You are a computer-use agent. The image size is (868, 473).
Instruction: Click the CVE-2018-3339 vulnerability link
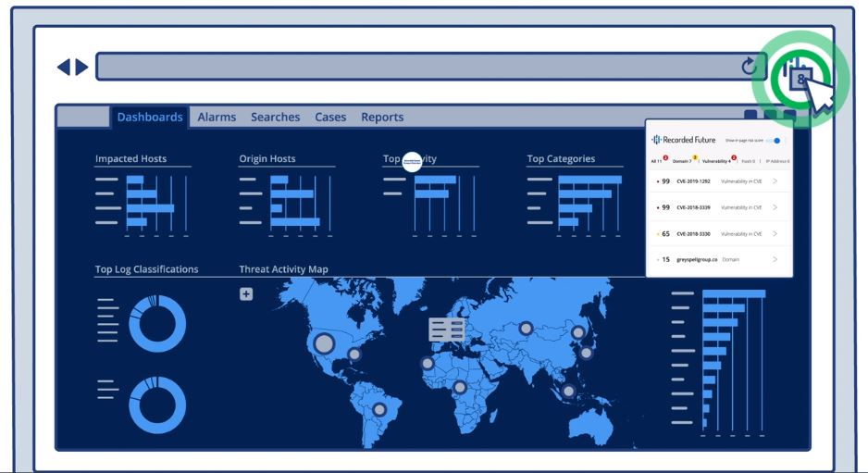click(x=693, y=207)
